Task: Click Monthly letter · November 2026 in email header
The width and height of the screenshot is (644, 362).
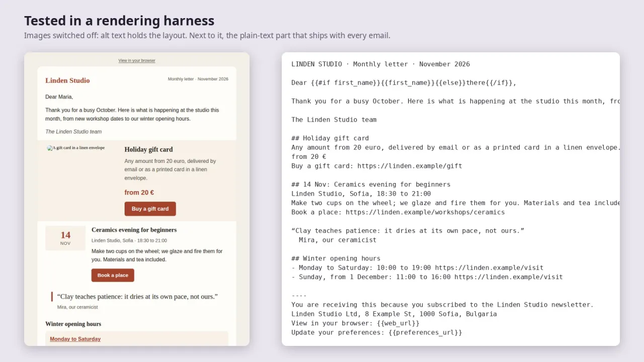Action: (198, 79)
